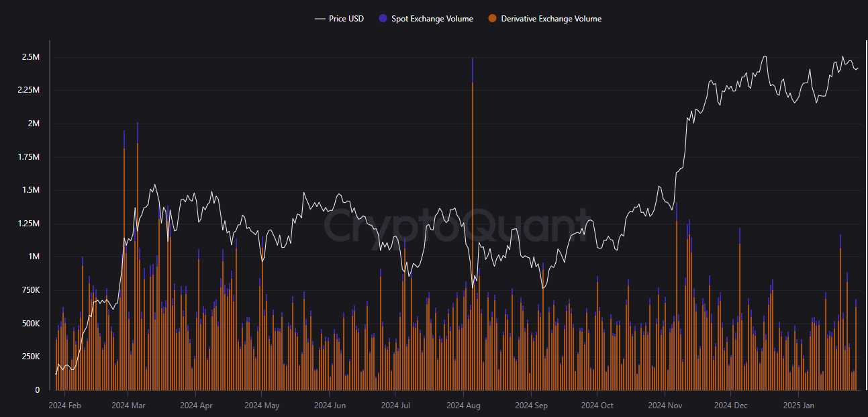Click the tallest volume bar in early August 2024
The height and width of the screenshot is (417, 868).
[473, 224]
